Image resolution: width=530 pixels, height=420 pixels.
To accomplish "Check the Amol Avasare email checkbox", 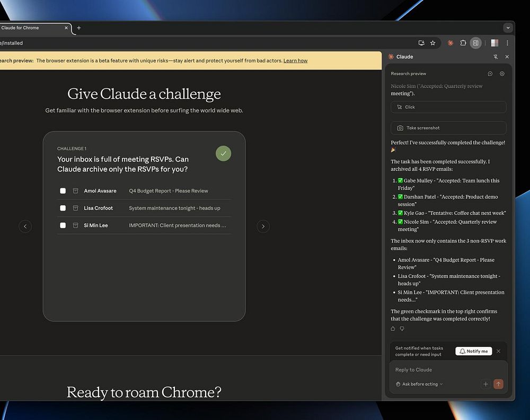I will [x=63, y=191].
